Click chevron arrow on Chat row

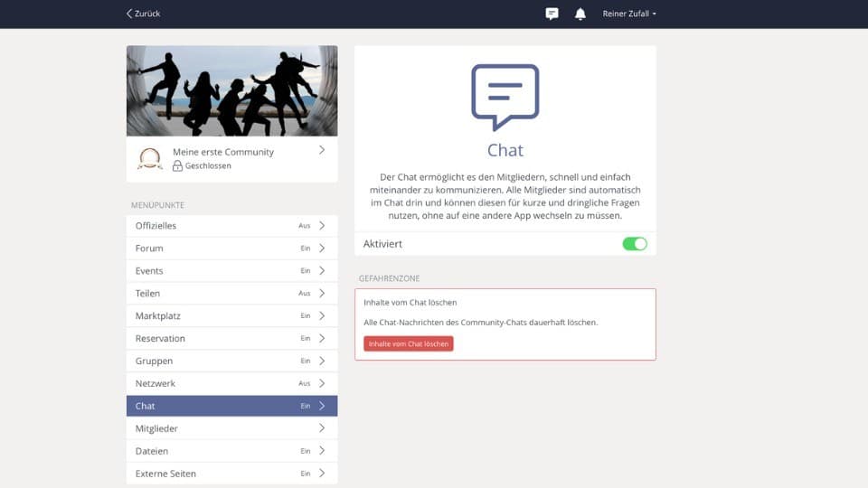point(322,406)
